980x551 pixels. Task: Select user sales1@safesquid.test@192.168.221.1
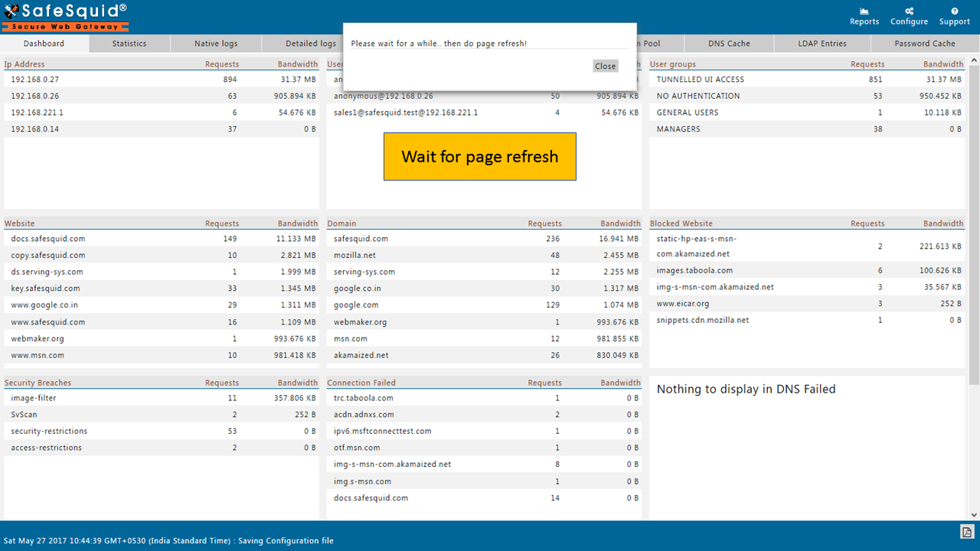coord(484,112)
